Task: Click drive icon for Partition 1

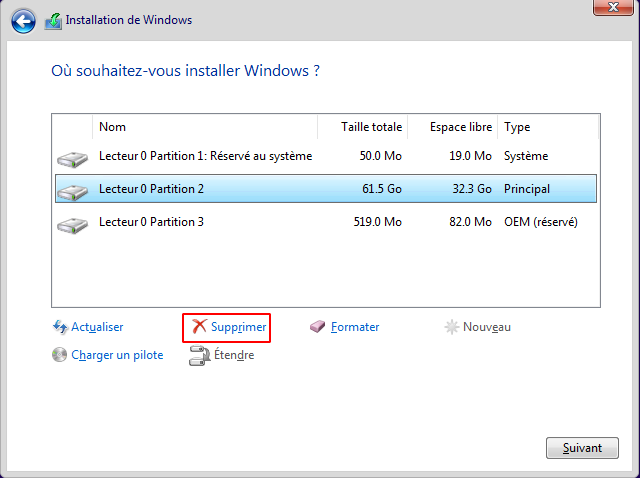Action: [x=72, y=157]
